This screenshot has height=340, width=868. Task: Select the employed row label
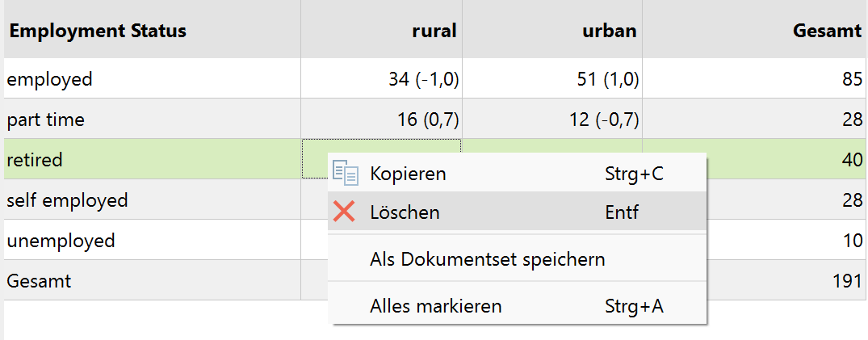pyautogui.click(x=49, y=79)
